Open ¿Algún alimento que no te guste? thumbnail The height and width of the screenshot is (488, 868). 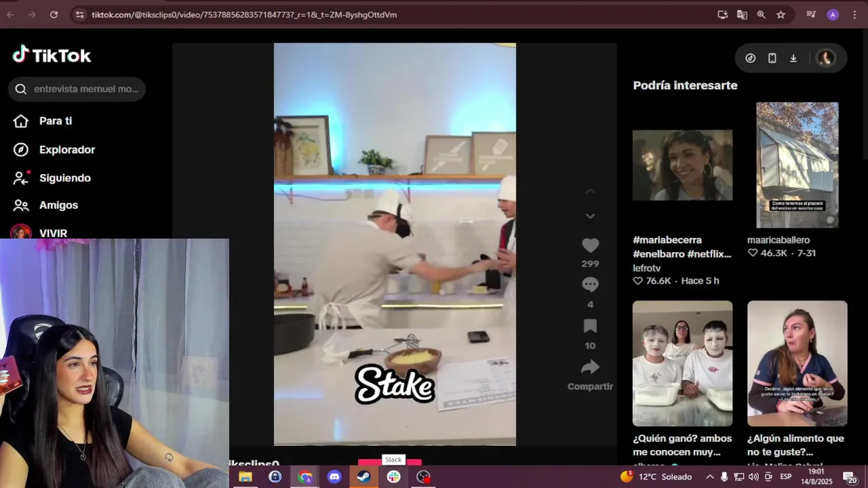(x=797, y=363)
